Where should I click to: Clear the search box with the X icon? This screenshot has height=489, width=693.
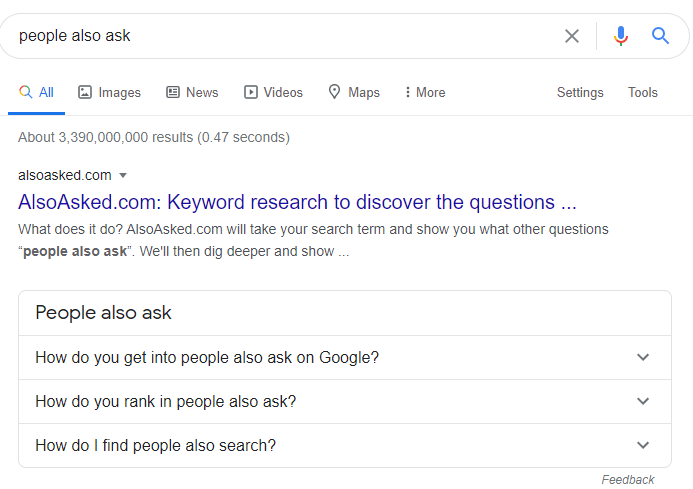571,36
